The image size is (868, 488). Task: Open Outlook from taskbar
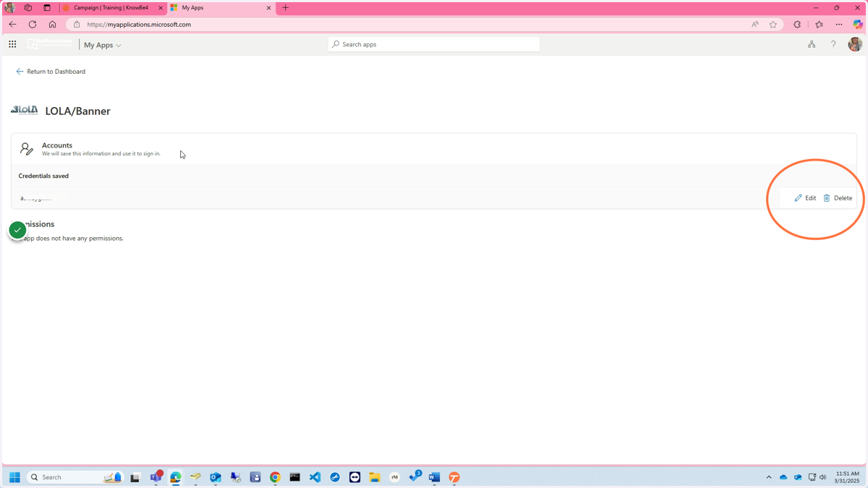[x=216, y=477]
